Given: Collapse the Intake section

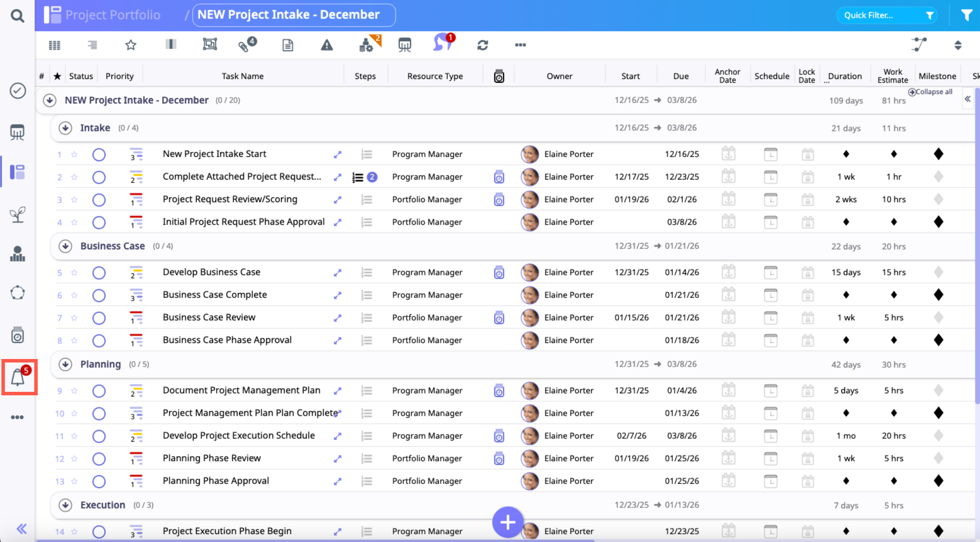Looking at the screenshot, I should coord(65,128).
